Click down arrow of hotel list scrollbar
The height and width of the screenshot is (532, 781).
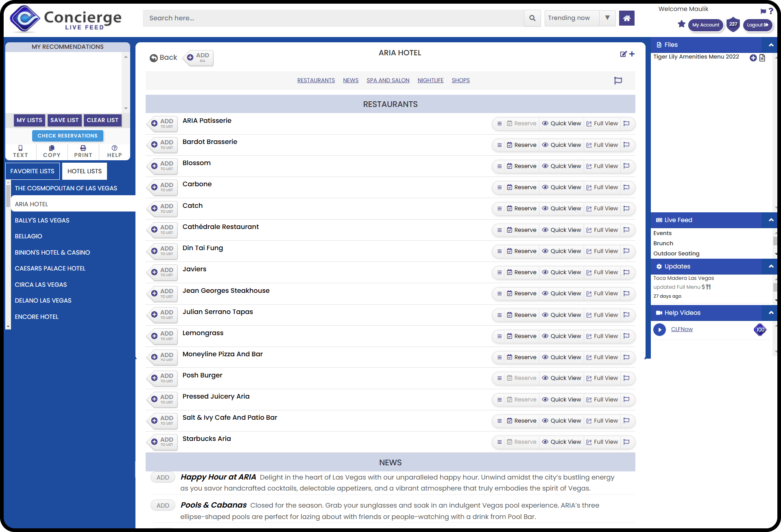[8, 327]
